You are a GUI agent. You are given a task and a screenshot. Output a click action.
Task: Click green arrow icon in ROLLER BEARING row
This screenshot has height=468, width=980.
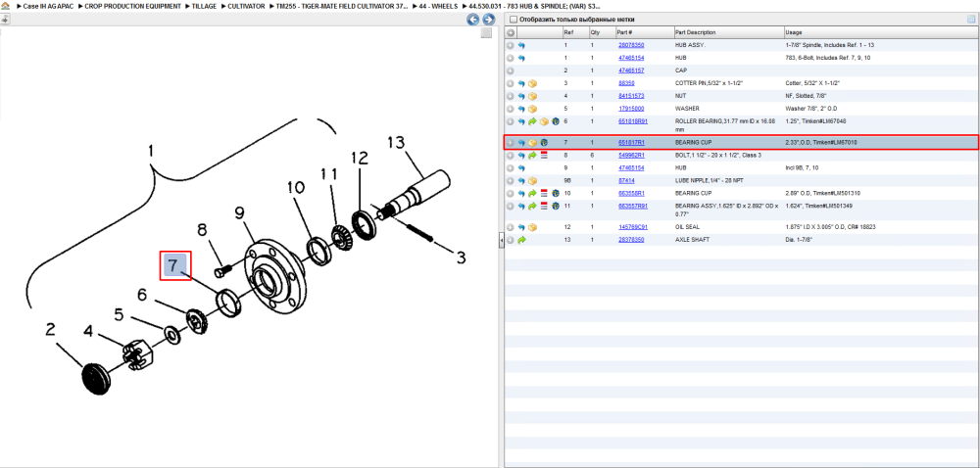click(x=532, y=121)
